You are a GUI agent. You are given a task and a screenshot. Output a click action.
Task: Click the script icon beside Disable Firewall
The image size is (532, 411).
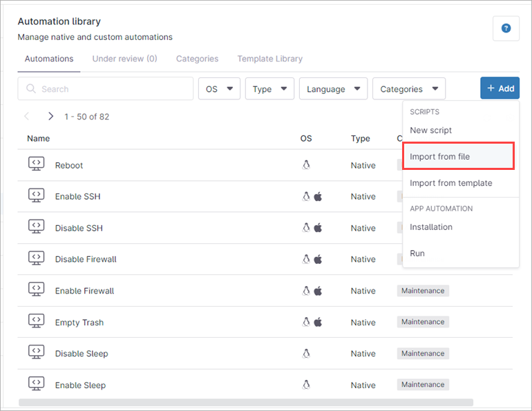coord(37,258)
